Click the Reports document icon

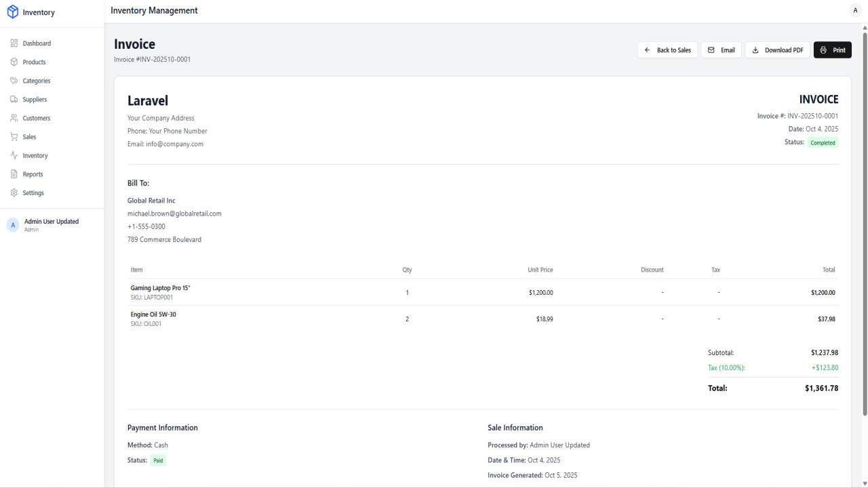[14, 174]
